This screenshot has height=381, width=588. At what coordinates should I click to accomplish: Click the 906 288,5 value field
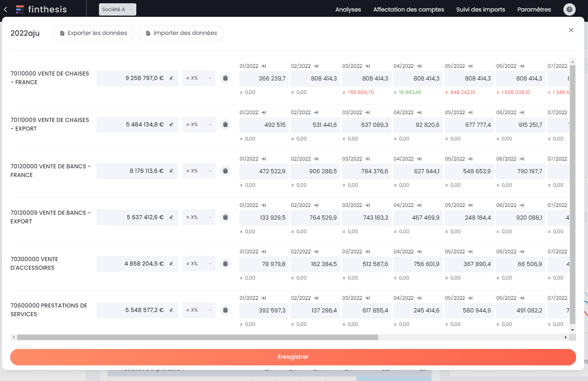click(315, 171)
